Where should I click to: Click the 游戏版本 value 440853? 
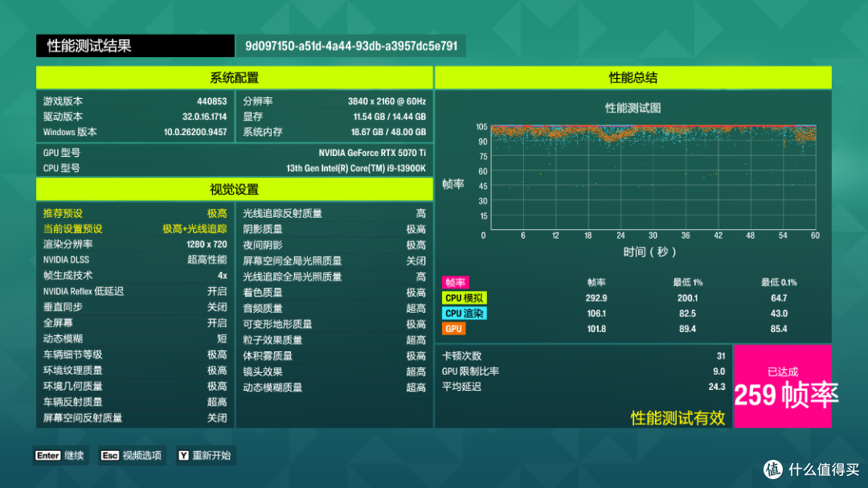pos(211,101)
